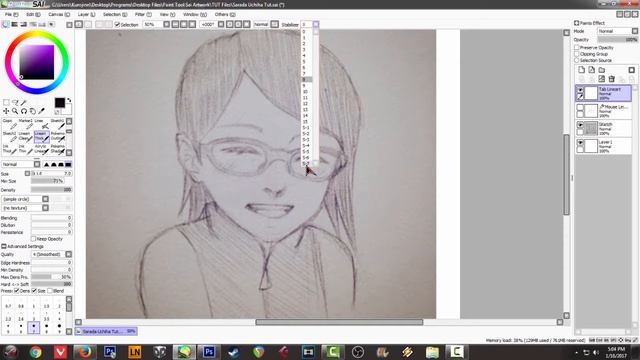Screen dimensions: 640x360
Task: Show the color wheel panel
Action: coord(6,24)
